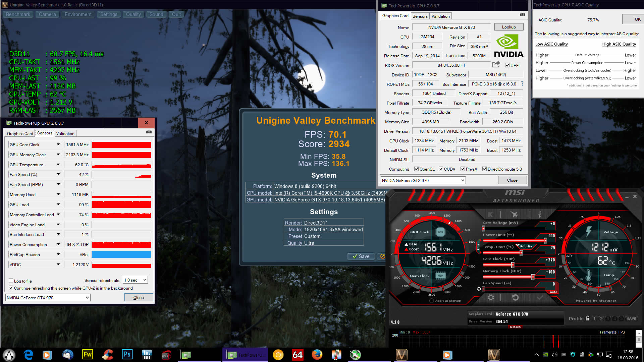Click the camera screenshot icon in the GPU-Z Sensors window
The height and width of the screenshot is (362, 644).
pos(149,132)
